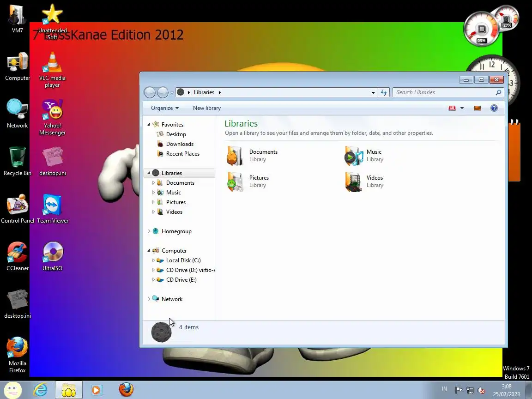Screen dimensions: 532x399
Task: Expand CD Drive (E:) node
Action: (153, 280)
